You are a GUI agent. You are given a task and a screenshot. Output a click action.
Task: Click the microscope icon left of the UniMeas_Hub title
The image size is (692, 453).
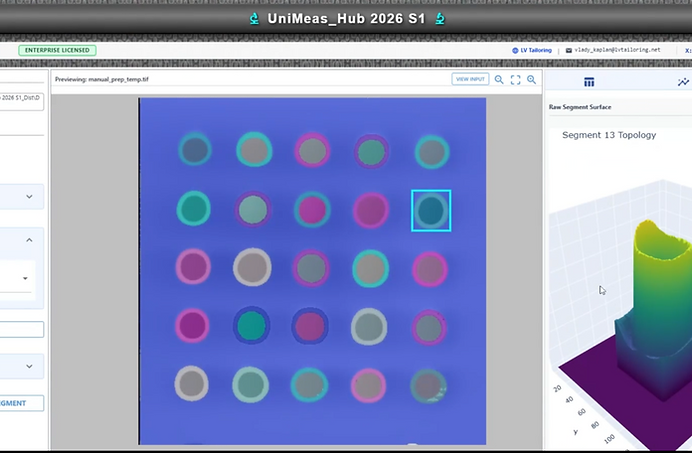click(x=254, y=19)
